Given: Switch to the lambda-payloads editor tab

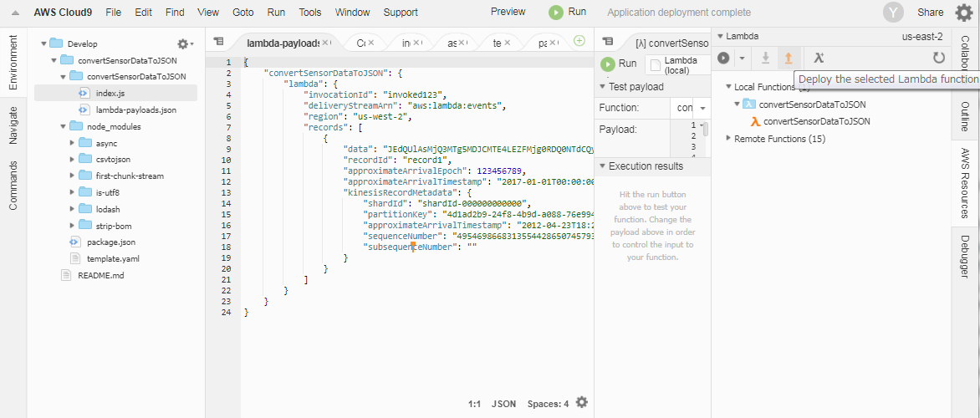Looking at the screenshot, I should [x=283, y=43].
